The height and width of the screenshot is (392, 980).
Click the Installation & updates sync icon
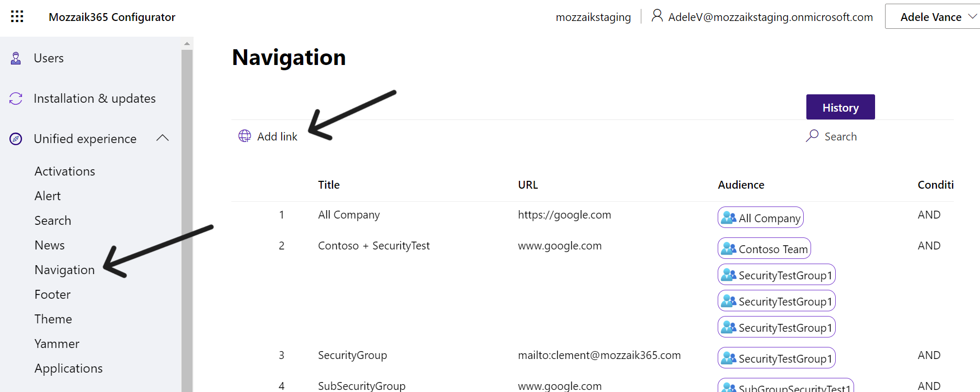[x=16, y=99]
